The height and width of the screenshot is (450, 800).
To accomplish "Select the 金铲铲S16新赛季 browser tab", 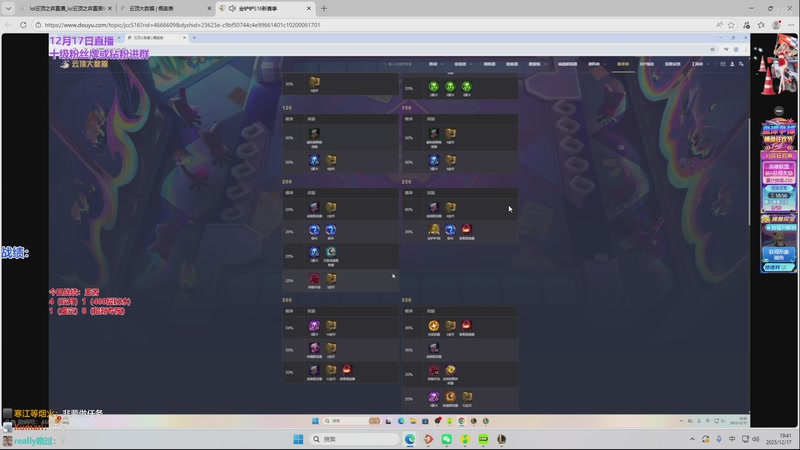I will click(265, 8).
